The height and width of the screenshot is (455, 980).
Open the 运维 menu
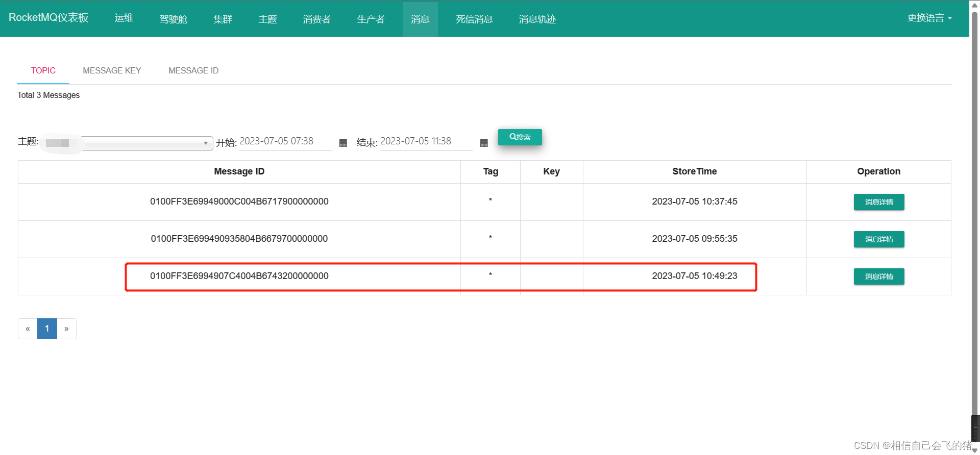pos(124,18)
